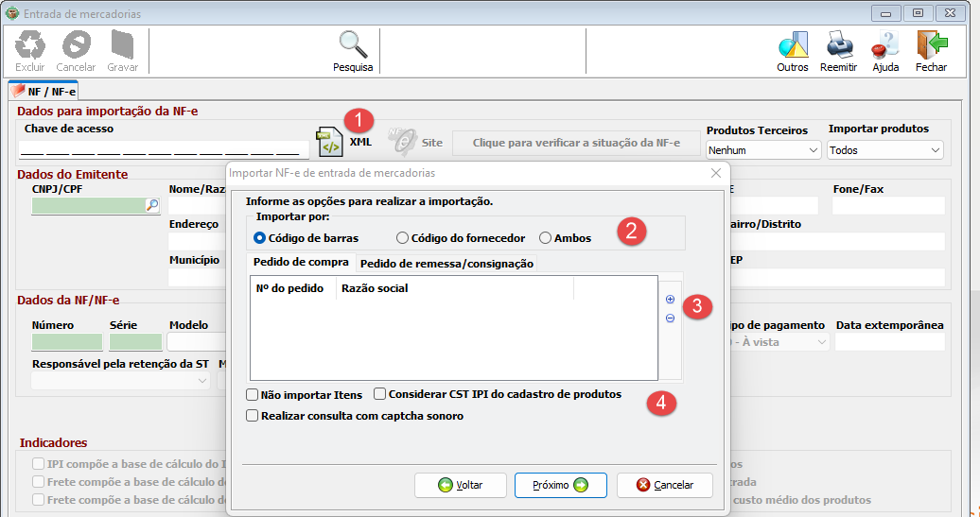
Task: Click the Fechar door icon
Action: click(931, 44)
